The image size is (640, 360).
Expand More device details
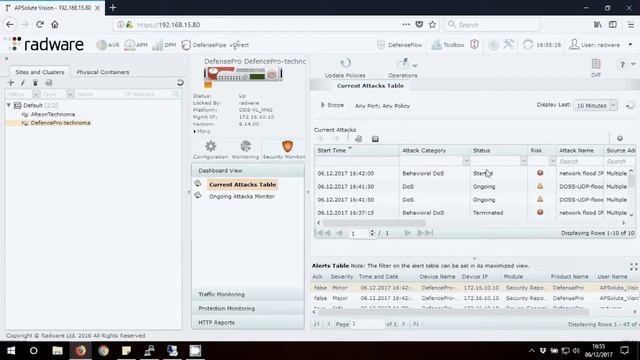click(x=202, y=131)
